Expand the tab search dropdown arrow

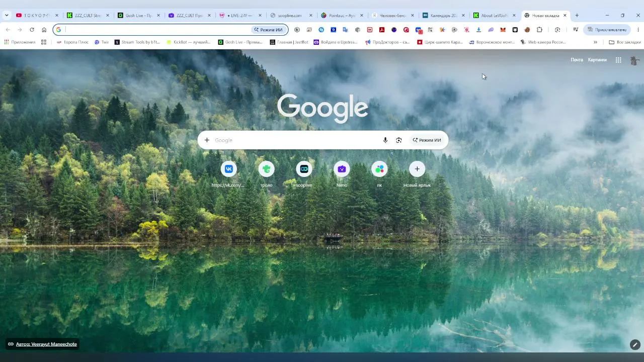click(7, 16)
